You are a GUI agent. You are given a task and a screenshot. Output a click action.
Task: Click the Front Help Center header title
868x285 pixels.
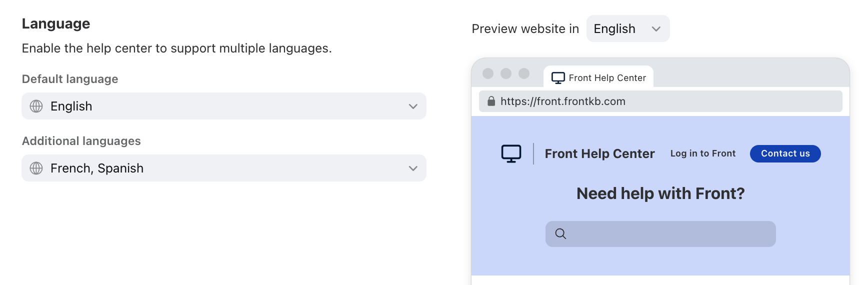599,153
